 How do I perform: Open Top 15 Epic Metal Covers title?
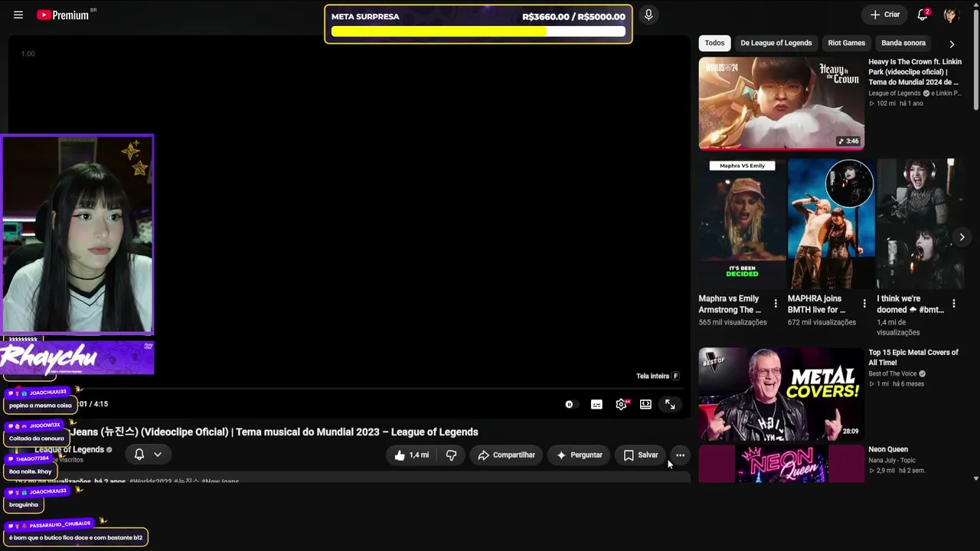(913, 357)
